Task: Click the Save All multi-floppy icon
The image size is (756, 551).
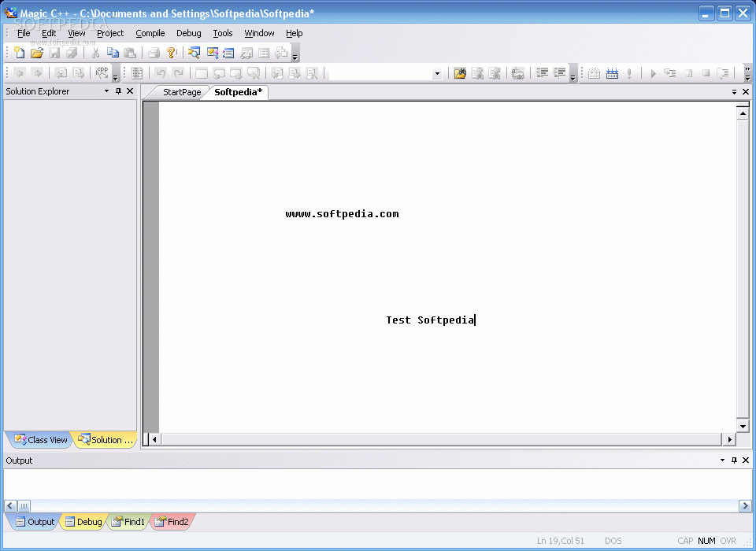Action: (72, 53)
